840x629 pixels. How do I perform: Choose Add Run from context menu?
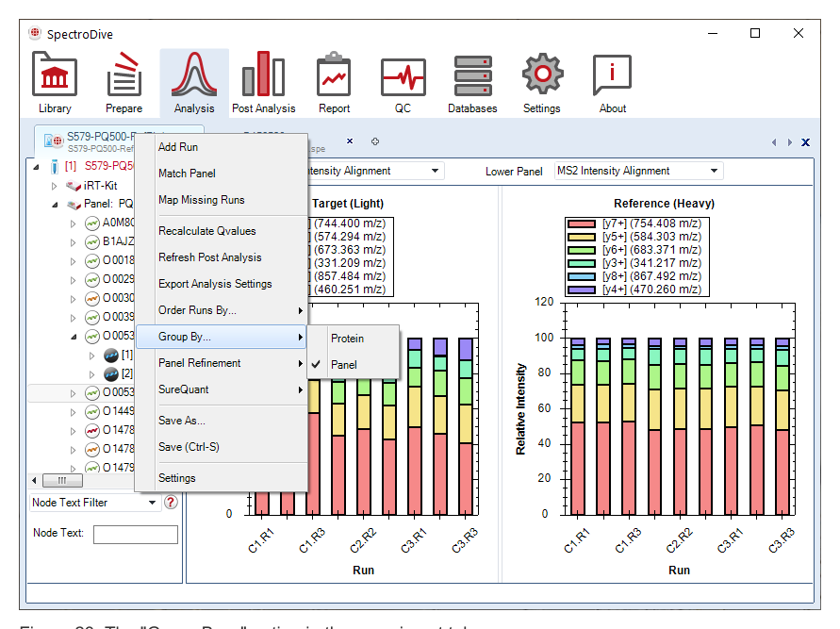tap(221, 147)
